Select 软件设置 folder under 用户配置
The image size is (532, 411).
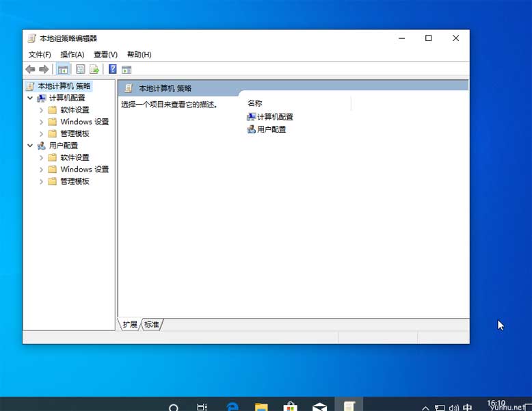pyautogui.click(x=75, y=157)
